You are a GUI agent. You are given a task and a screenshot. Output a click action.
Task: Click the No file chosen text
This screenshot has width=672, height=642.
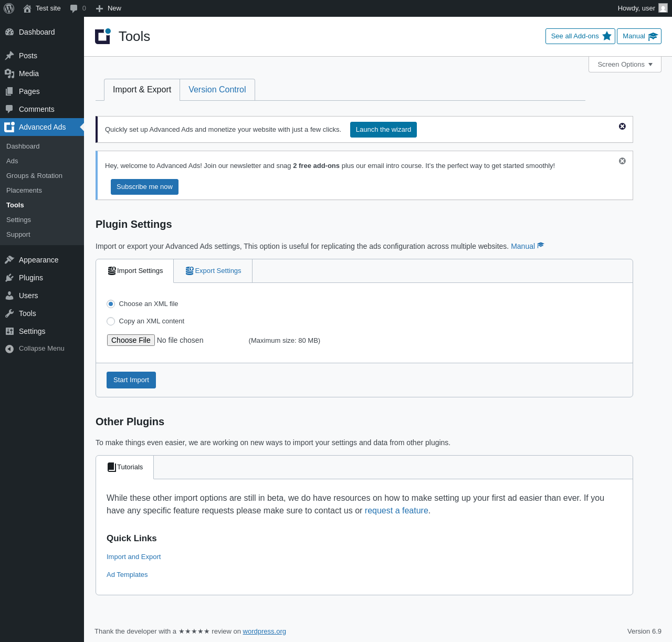[180, 340]
